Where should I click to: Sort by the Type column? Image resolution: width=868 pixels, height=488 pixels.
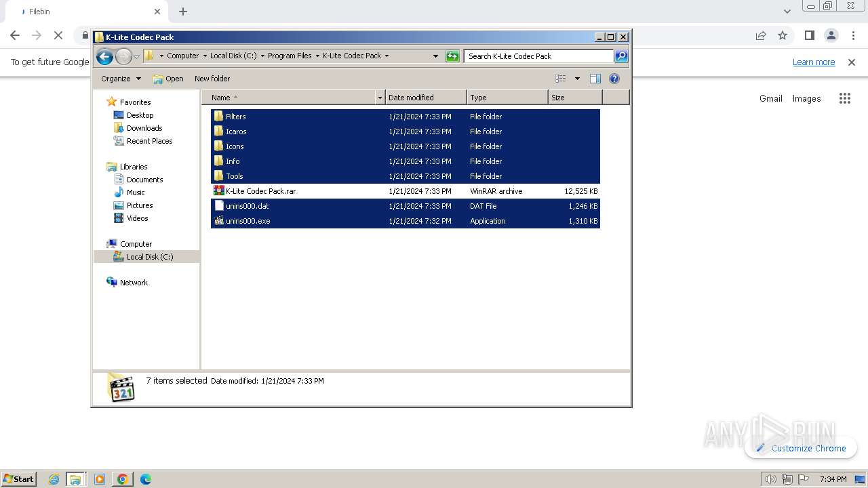tap(507, 98)
